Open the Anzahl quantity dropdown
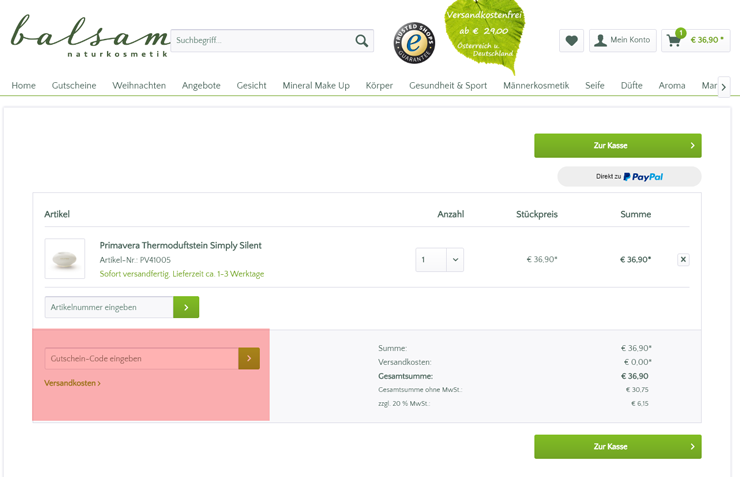Viewport: 740px width, 477px height. 439,259
